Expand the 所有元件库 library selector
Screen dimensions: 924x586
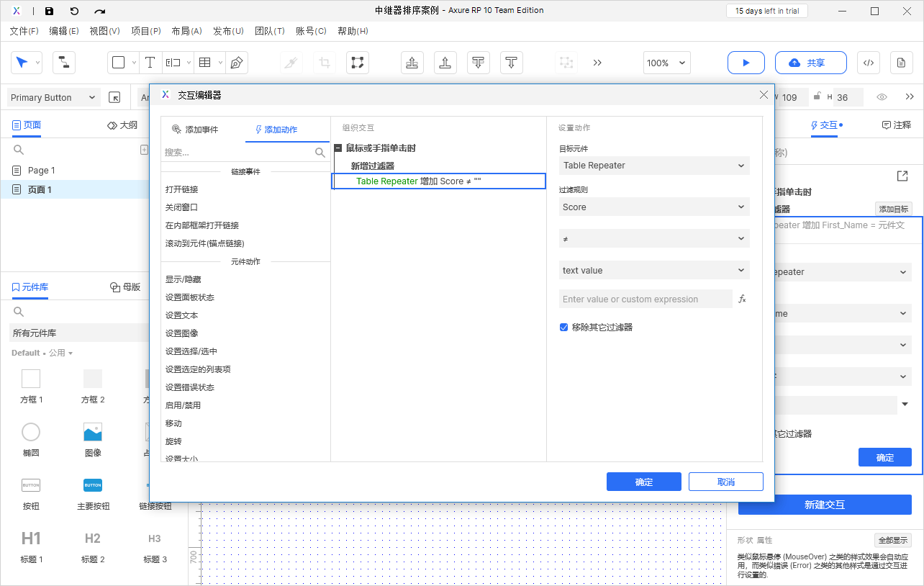click(79, 333)
